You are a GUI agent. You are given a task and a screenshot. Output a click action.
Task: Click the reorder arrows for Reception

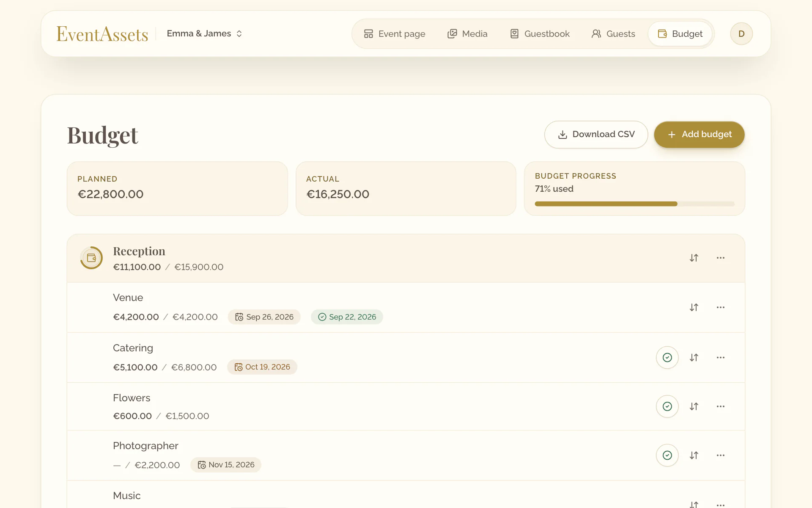coord(694,258)
